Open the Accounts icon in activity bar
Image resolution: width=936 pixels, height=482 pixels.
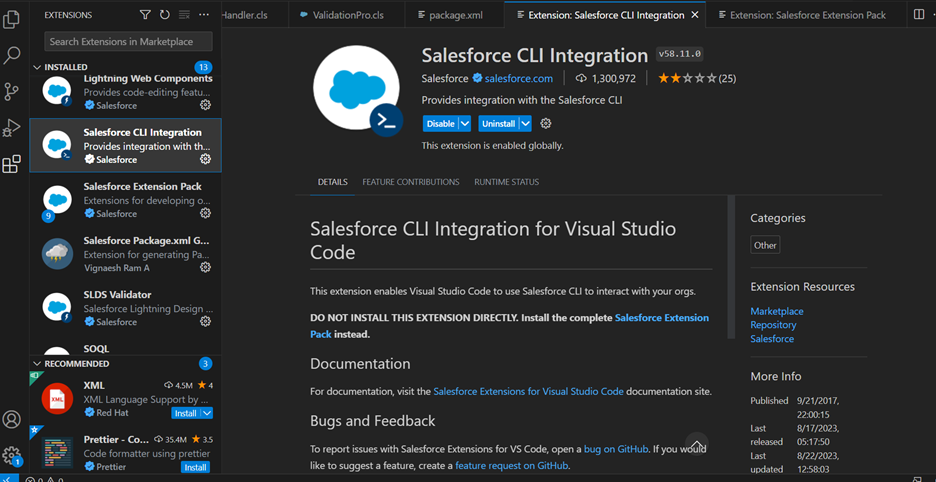pos(11,419)
